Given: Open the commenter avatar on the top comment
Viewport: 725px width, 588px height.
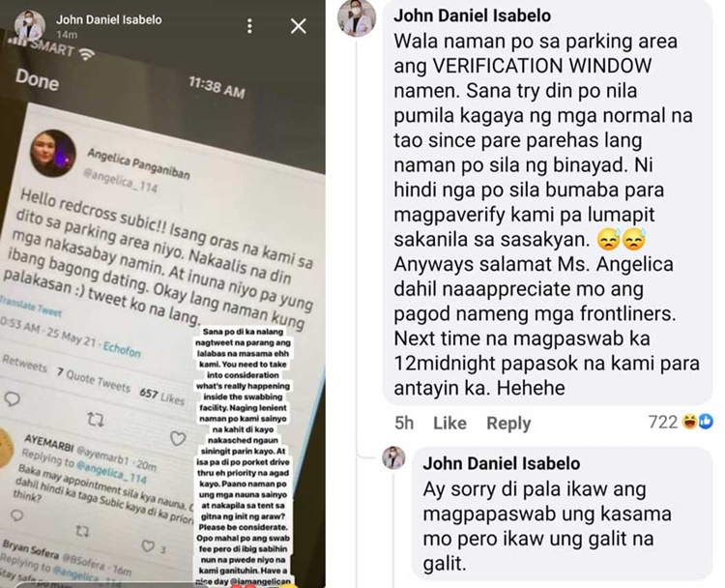Looking at the screenshot, I should tap(357, 17).
